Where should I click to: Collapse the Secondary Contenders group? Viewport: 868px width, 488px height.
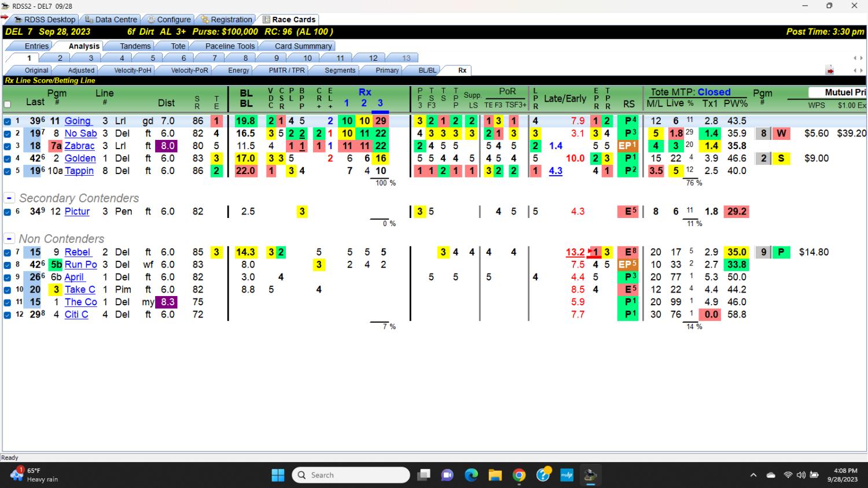[x=9, y=198]
